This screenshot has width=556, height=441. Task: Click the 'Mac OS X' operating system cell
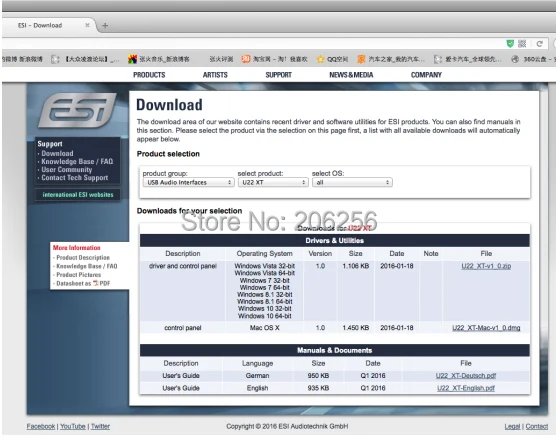[265, 328]
